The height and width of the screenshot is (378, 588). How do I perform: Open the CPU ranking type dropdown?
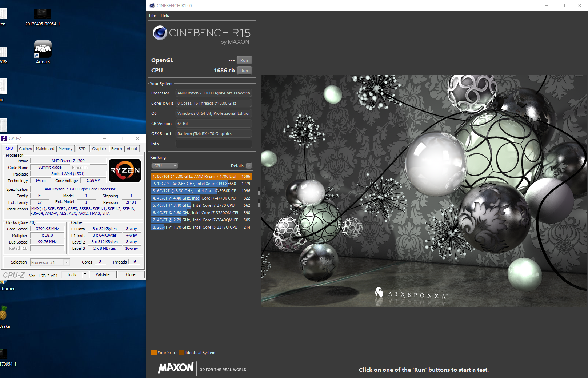[165, 166]
